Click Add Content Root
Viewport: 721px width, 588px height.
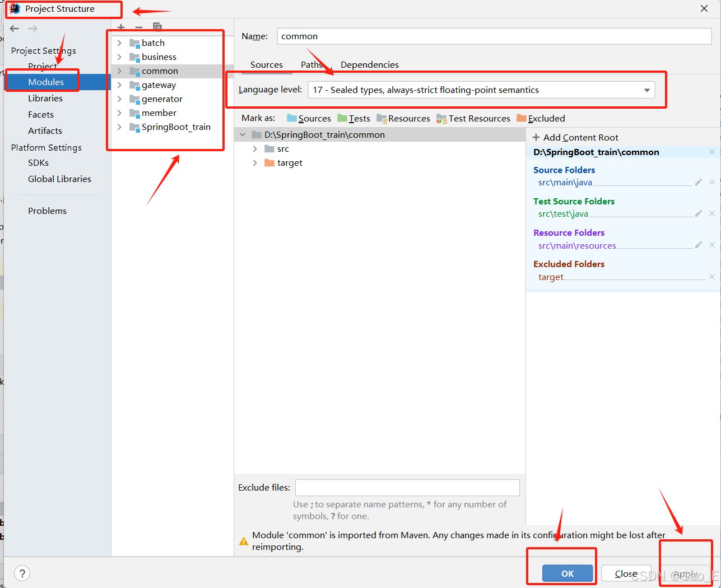click(575, 137)
